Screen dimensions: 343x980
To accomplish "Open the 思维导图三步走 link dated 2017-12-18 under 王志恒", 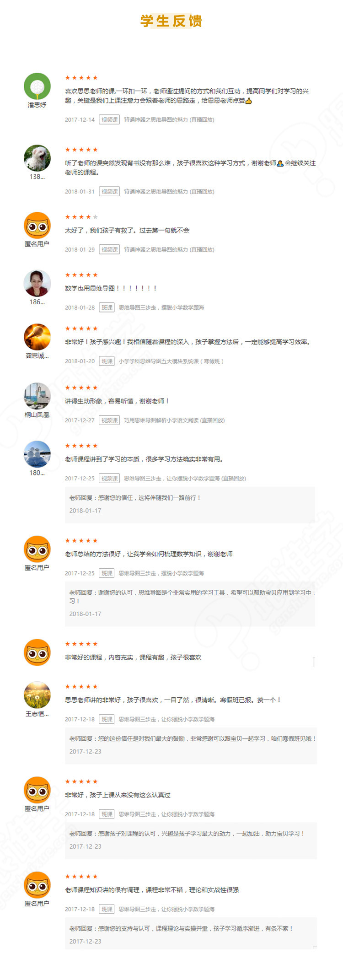I will click(x=166, y=719).
